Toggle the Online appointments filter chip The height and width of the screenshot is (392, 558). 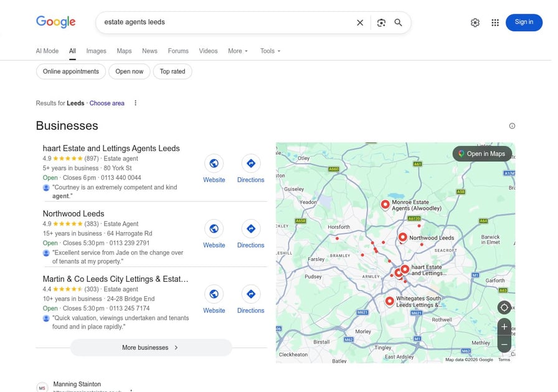point(71,72)
